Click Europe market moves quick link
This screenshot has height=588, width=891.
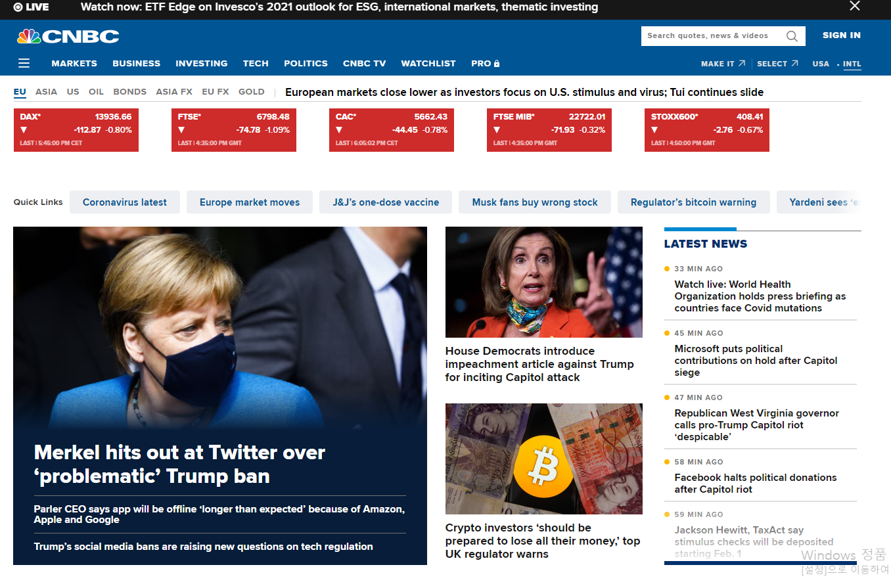[x=250, y=202]
